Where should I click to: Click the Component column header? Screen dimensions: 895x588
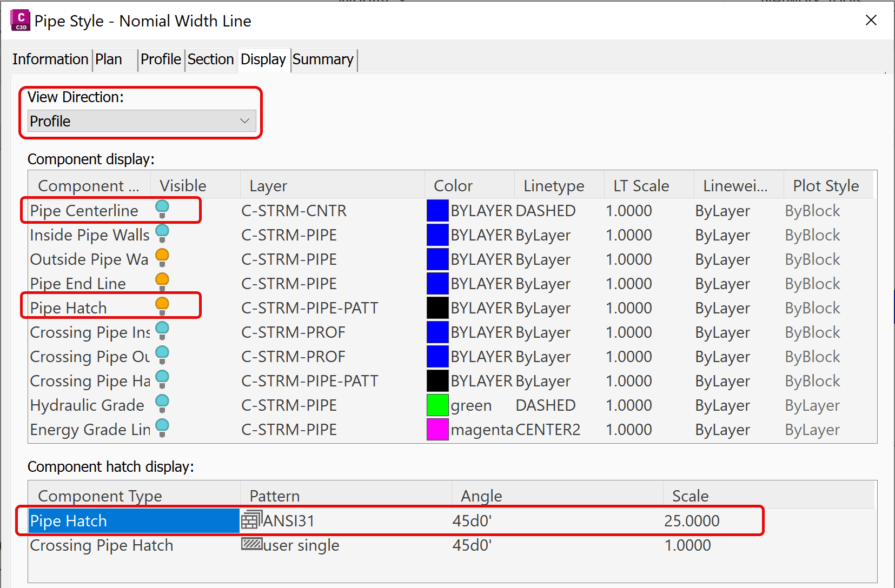click(x=89, y=185)
